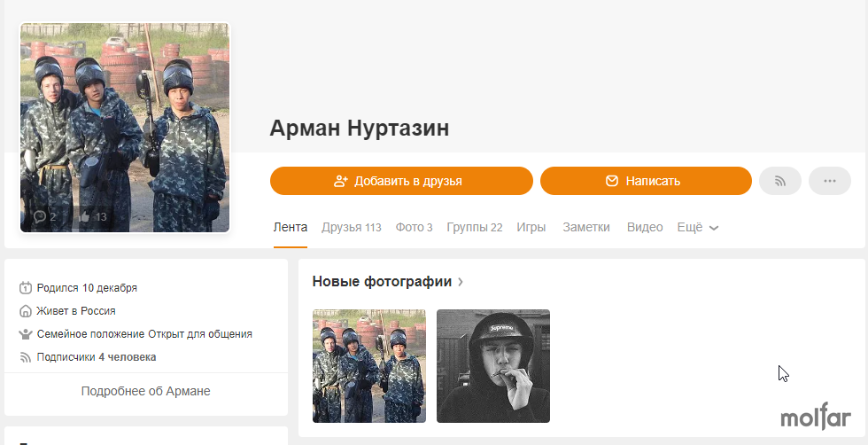Switch to the Заметки tab
Viewport: 868px width, 445px height.
pyautogui.click(x=586, y=227)
